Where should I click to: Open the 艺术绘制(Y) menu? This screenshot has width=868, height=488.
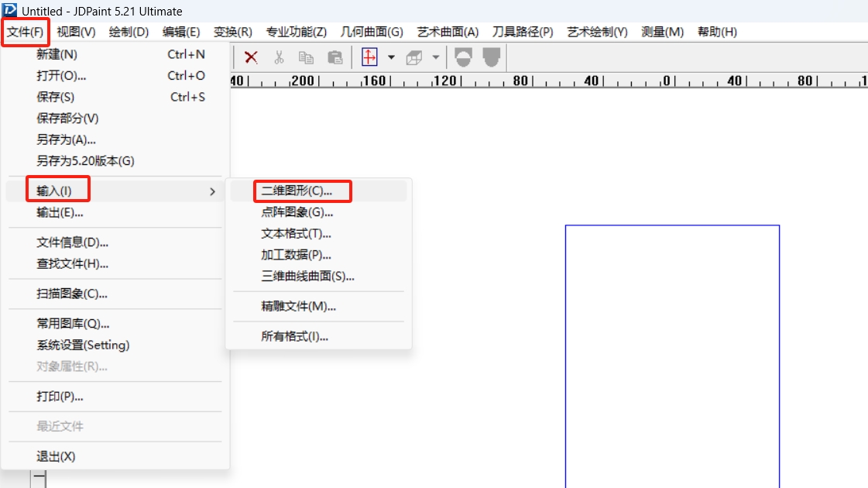click(x=597, y=32)
